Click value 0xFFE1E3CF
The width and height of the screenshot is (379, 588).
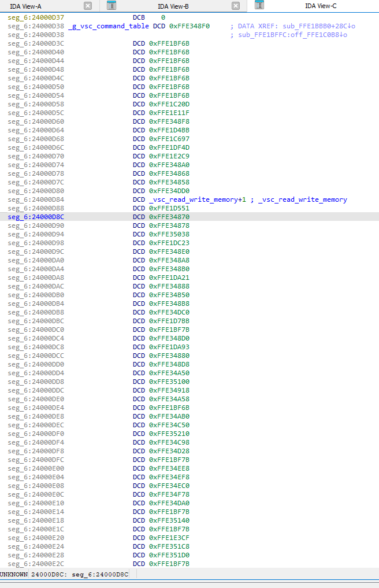click(169, 538)
